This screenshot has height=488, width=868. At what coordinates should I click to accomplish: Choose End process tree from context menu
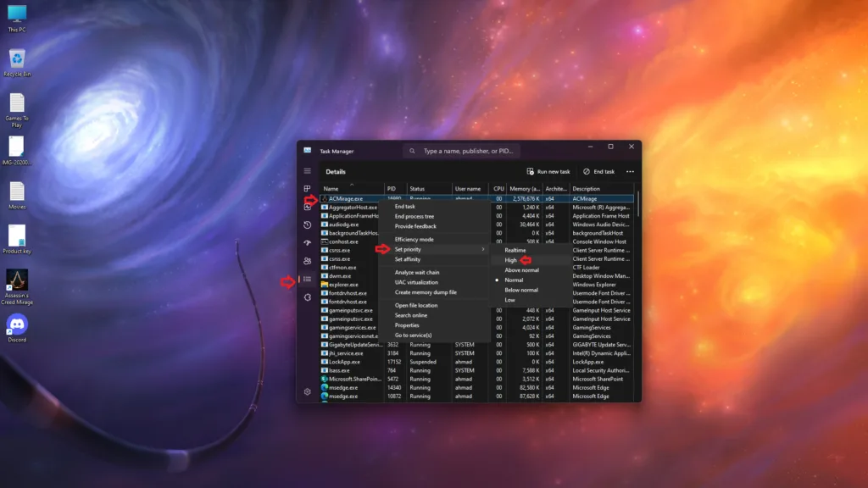[x=435, y=216]
